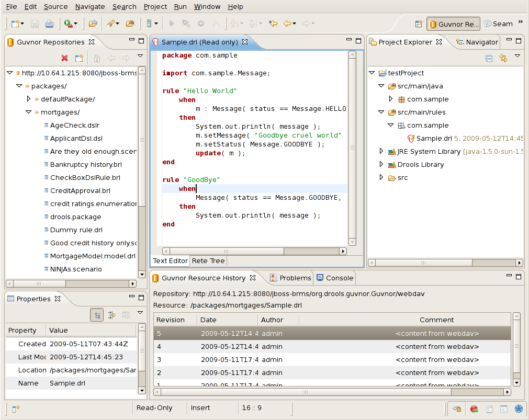Toggle Show Categories in Properties panel

[97, 315]
